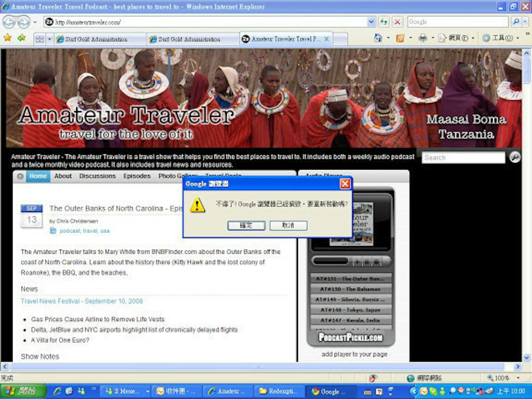Close the Amateur Traveler tab
The width and height of the screenshot is (532, 399).
[x=326, y=39]
